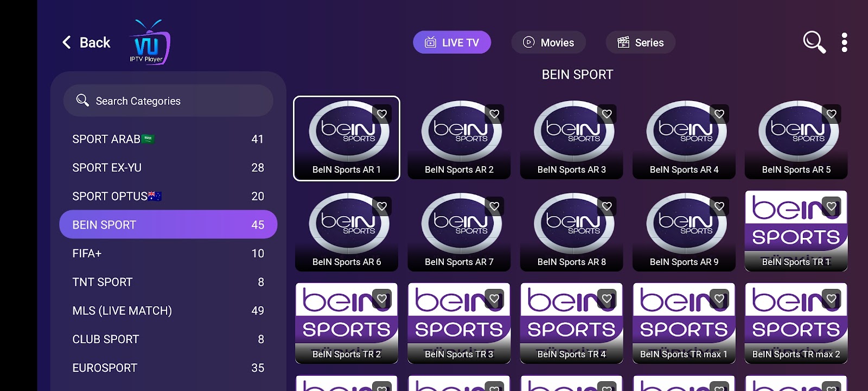Select the BEIN SPORT category

(x=168, y=224)
